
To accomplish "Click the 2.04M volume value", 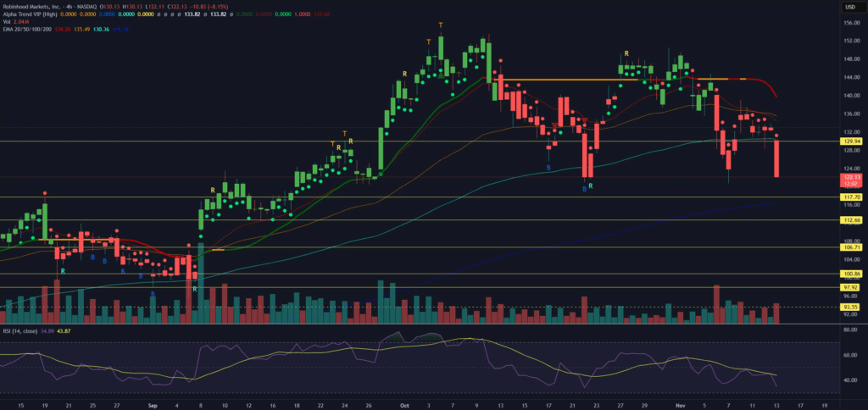I will [x=20, y=20].
